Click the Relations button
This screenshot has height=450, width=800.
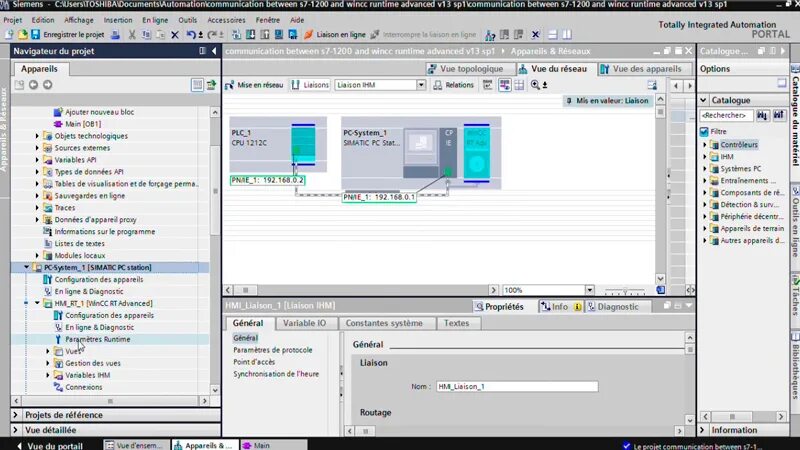pyautogui.click(x=453, y=85)
